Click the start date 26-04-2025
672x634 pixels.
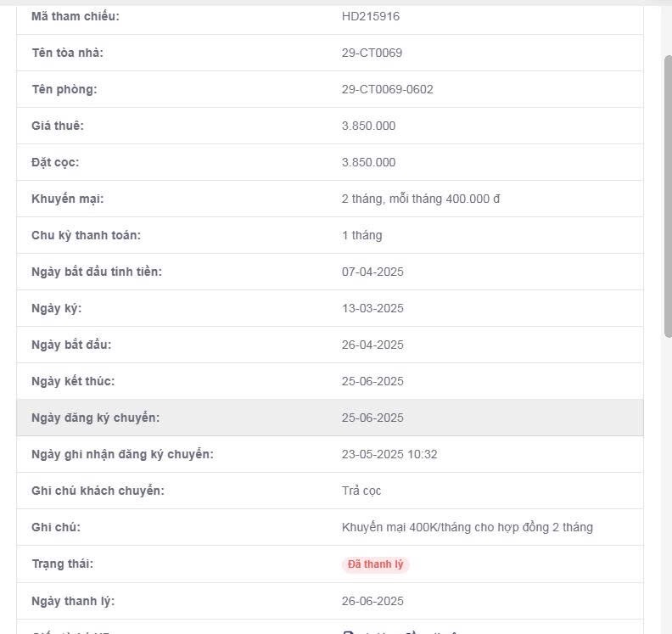tap(372, 345)
